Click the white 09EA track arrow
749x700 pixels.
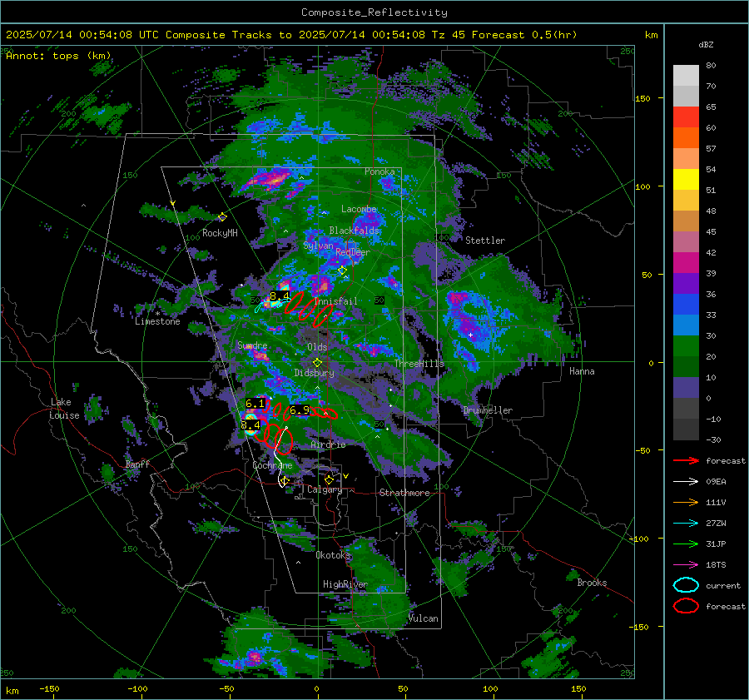coord(686,482)
